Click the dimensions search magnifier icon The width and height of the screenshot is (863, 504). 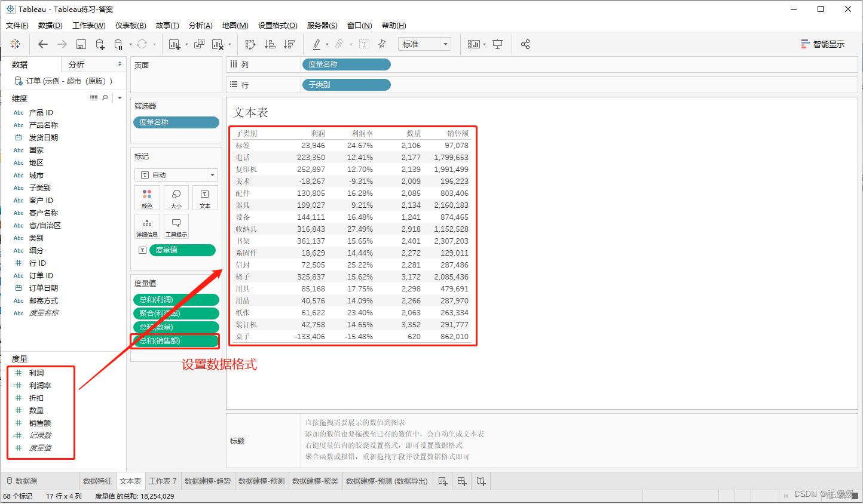click(x=105, y=98)
